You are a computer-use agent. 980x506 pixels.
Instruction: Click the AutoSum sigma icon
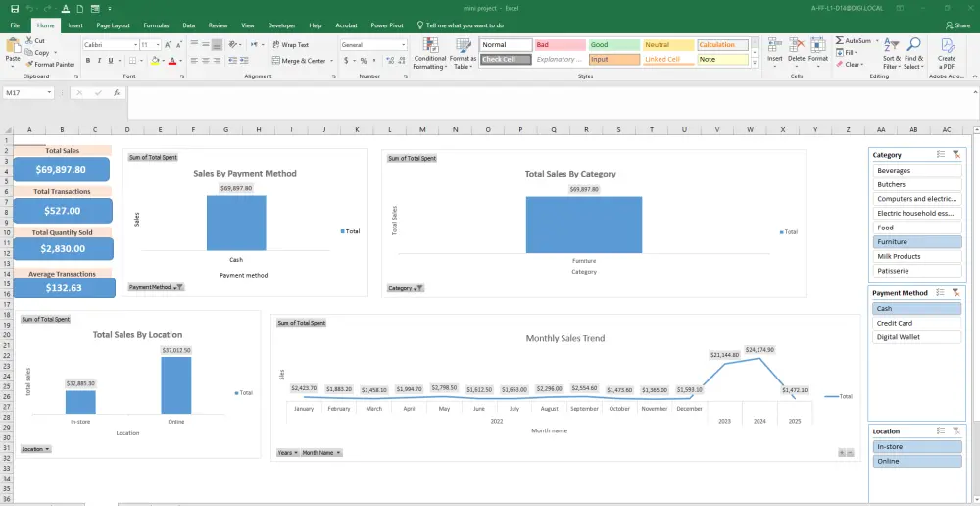coord(840,40)
